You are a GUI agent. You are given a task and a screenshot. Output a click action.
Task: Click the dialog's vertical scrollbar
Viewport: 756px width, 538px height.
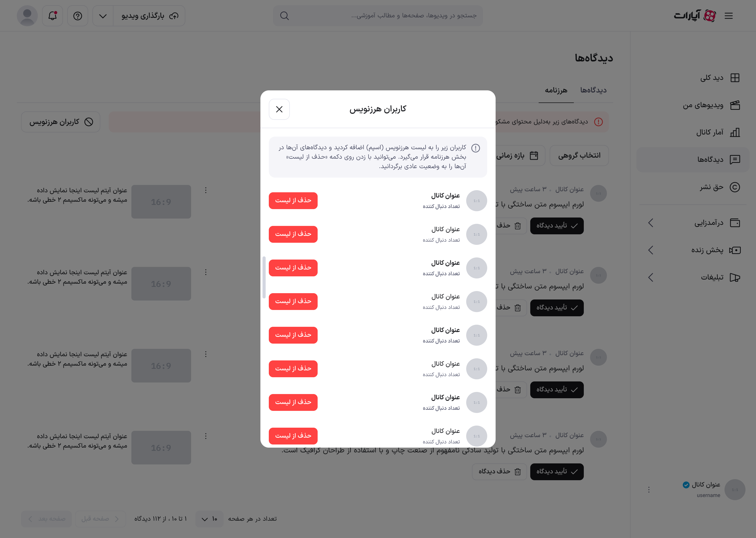pos(264,277)
